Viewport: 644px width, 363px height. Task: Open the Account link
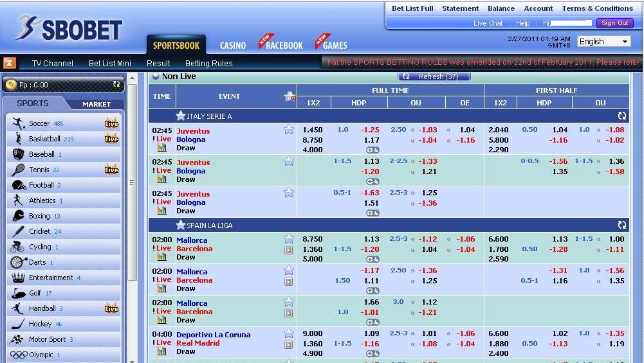pyautogui.click(x=538, y=8)
